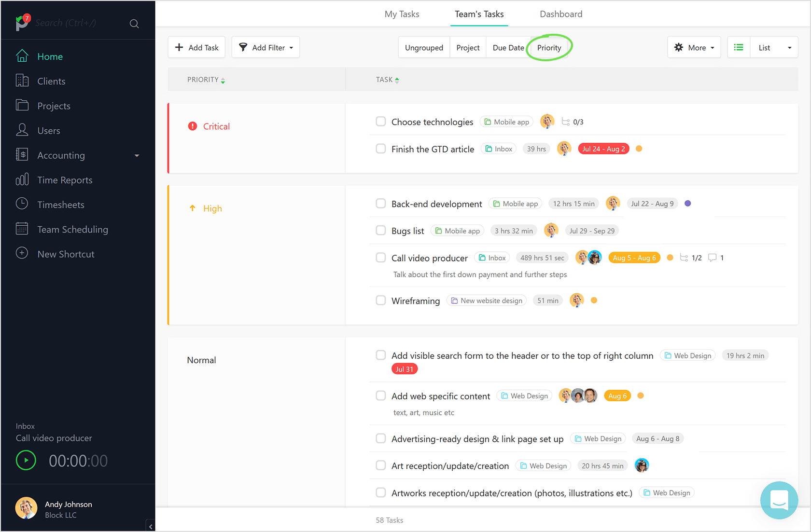The height and width of the screenshot is (532, 811).
Task: Click purple status dot on Back-end development
Action: pos(687,204)
